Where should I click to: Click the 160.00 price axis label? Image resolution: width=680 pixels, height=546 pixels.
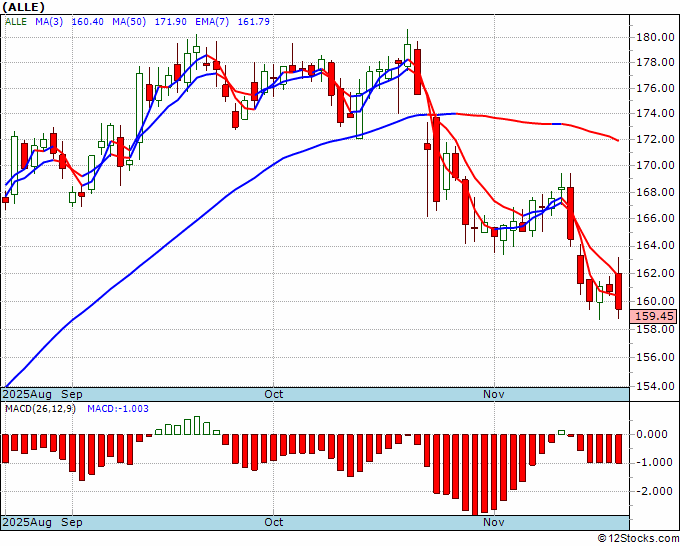point(655,301)
